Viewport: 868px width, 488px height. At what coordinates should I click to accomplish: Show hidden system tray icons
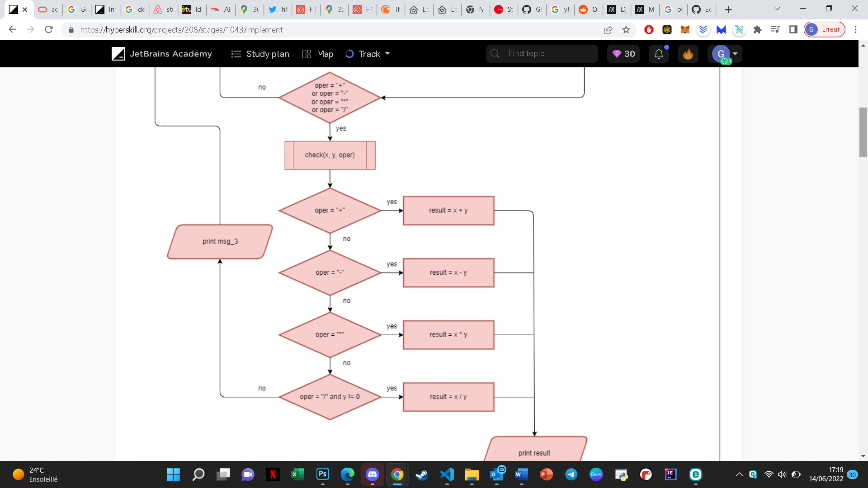click(x=740, y=474)
